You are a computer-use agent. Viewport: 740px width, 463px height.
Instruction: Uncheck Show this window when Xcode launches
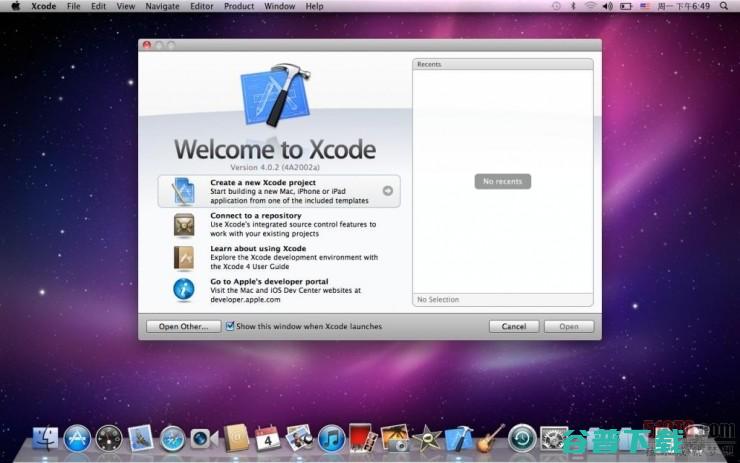click(230, 326)
